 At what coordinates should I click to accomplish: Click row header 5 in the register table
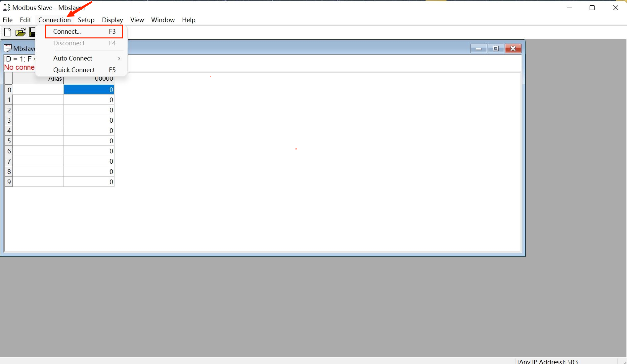coord(9,141)
